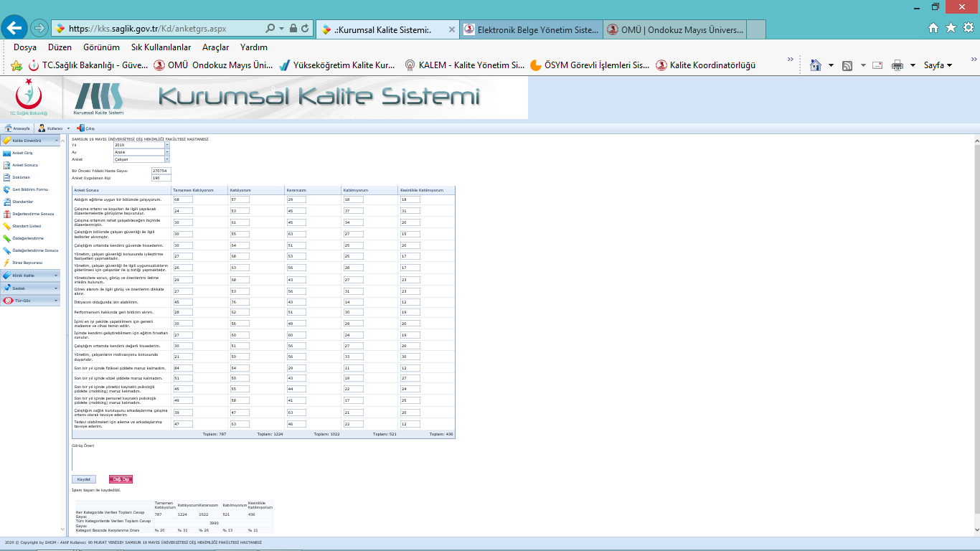The width and height of the screenshot is (980, 551).
Task: Open ÖSYM Görevli İşlemleri favorite
Action: click(x=590, y=65)
